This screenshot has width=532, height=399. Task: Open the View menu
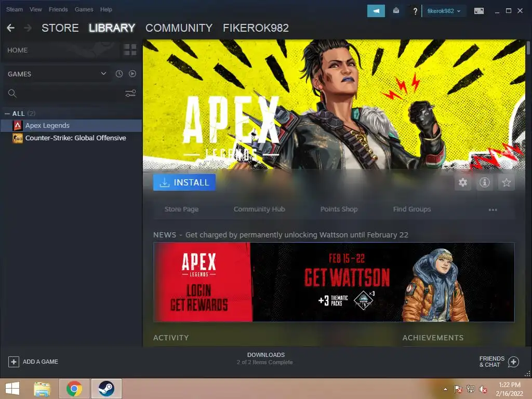click(36, 9)
